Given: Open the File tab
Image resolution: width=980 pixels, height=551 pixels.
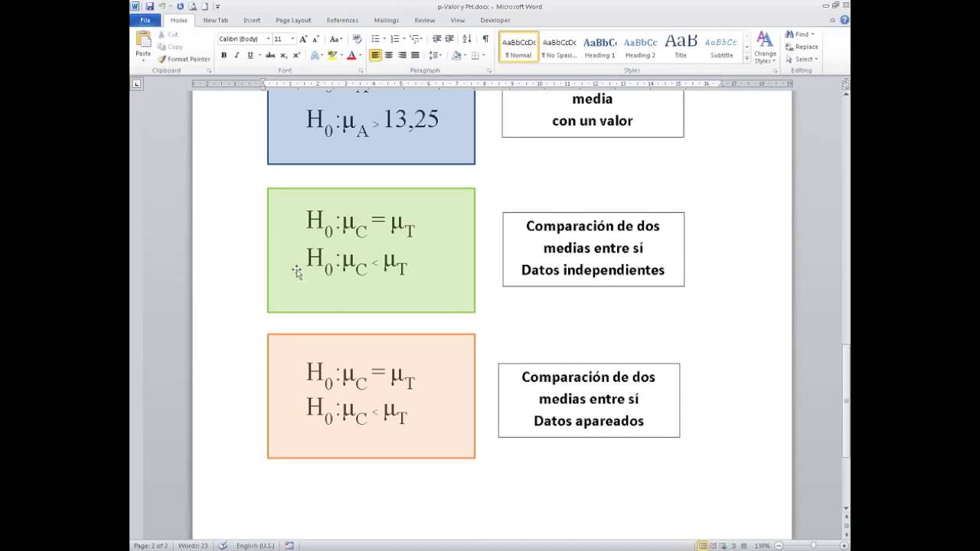Looking at the screenshot, I should pyautogui.click(x=145, y=21).
